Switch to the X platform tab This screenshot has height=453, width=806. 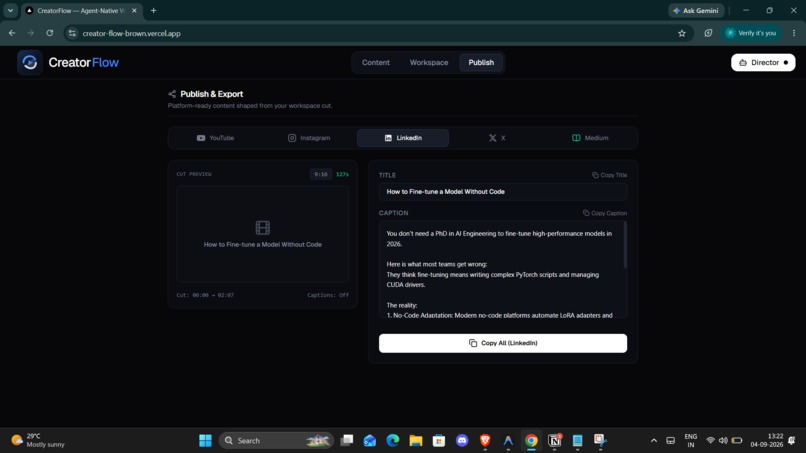pyautogui.click(x=497, y=138)
